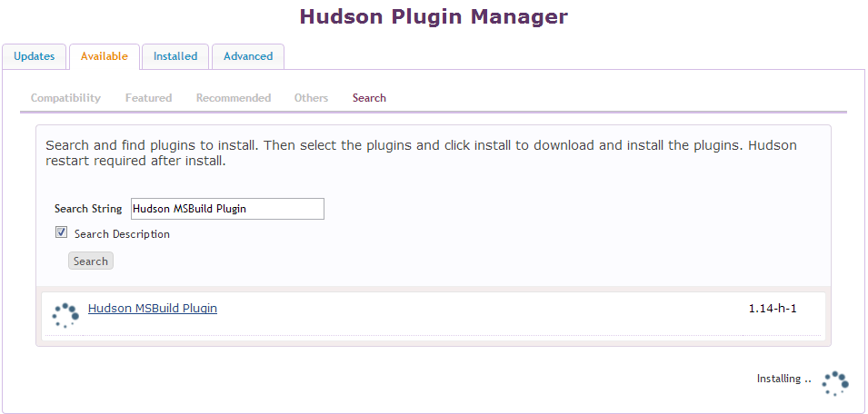Image resolution: width=868 pixels, height=414 pixels.
Task: Select the Available tab
Action: (105, 56)
